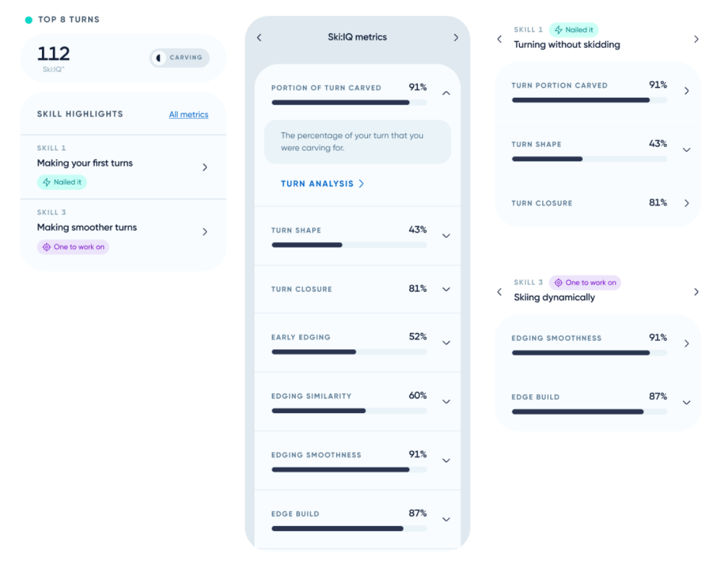Go forward in Ski:IQ metrics header
The image size is (728, 568).
(x=456, y=38)
